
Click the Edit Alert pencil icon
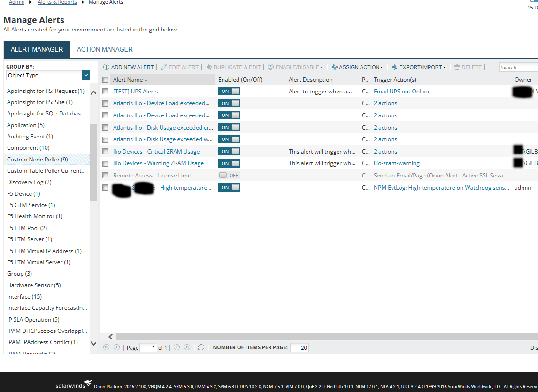click(x=164, y=67)
